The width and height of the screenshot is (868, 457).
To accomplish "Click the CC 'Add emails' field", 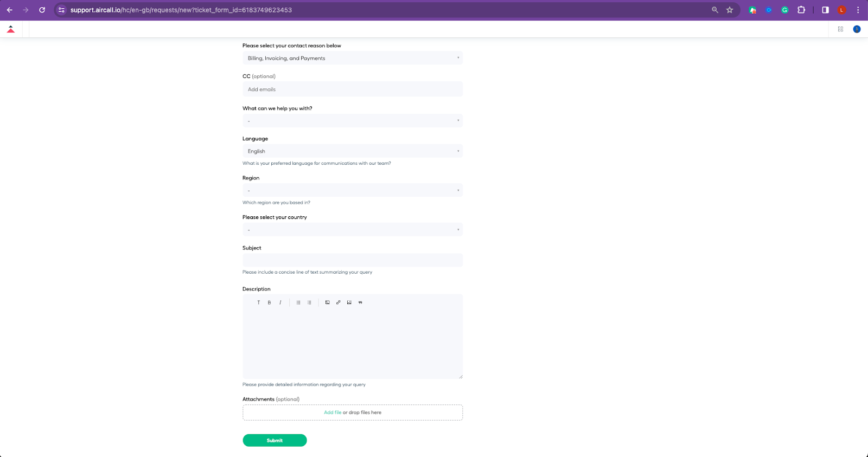I will (x=353, y=89).
